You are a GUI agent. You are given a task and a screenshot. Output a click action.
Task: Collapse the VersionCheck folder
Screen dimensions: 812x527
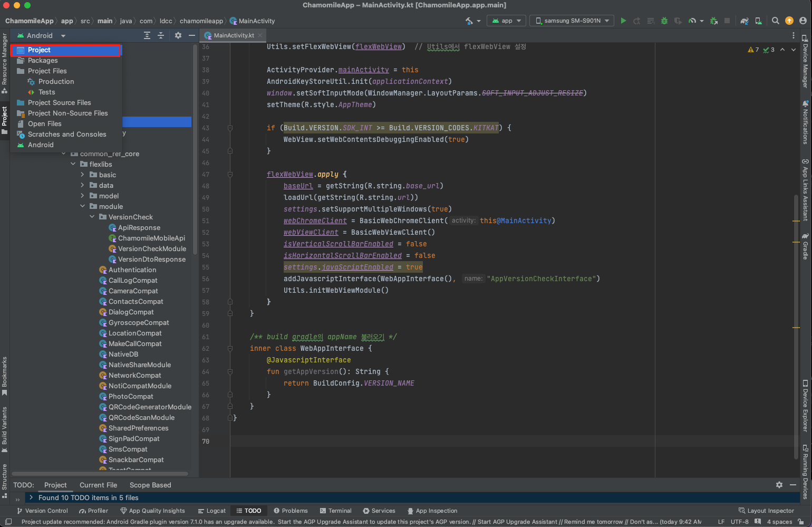(x=92, y=217)
